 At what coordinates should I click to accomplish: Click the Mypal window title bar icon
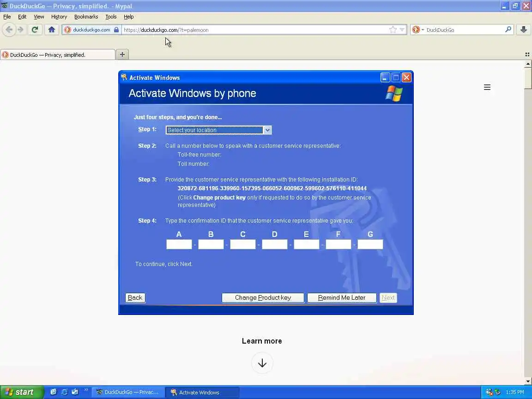click(x=5, y=6)
